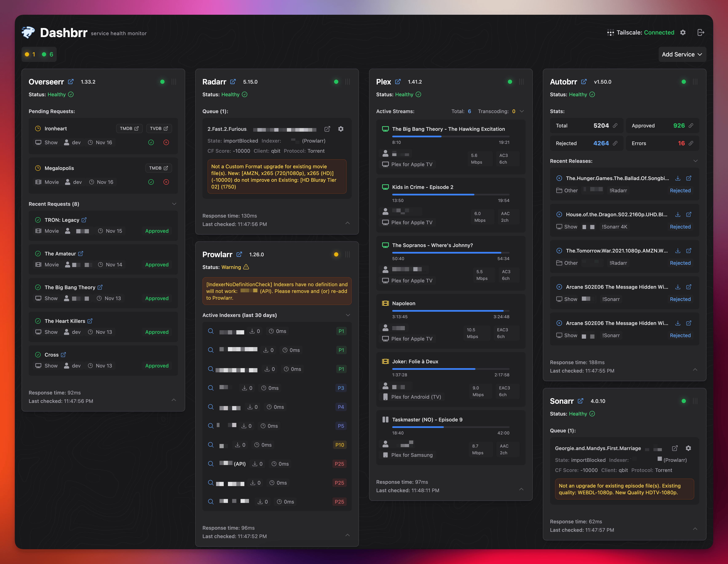Click the P10 priority badge in Prowlarr
The width and height of the screenshot is (728, 564).
(340, 445)
